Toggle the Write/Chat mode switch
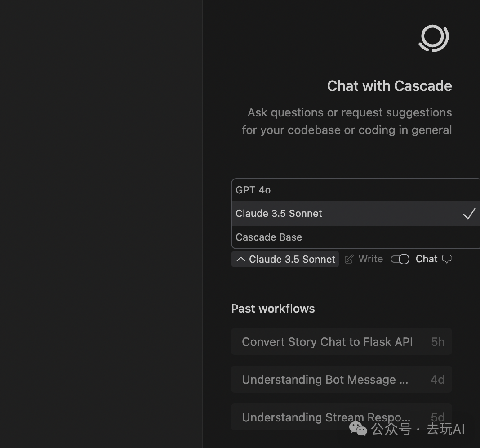Screen dimensions: 480x448 coord(400,259)
